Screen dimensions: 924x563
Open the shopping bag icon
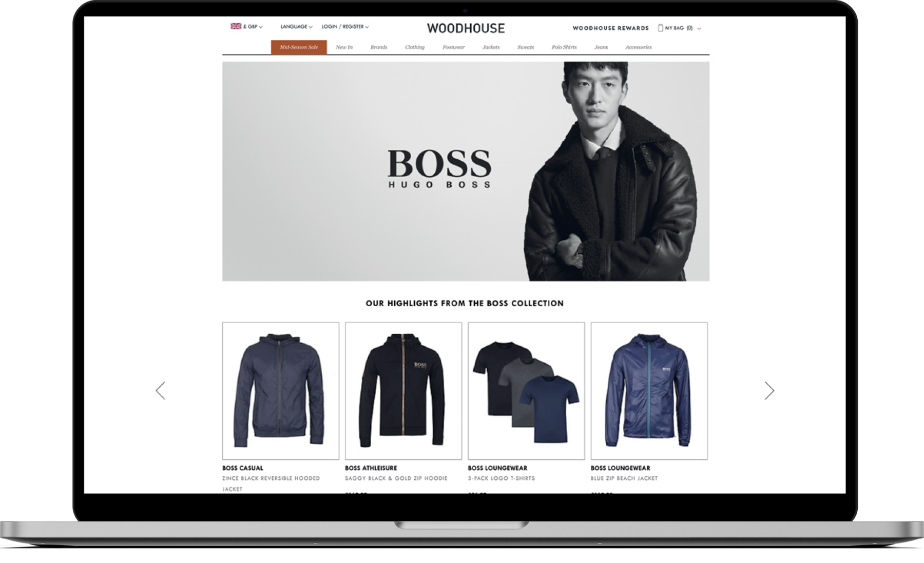click(661, 28)
